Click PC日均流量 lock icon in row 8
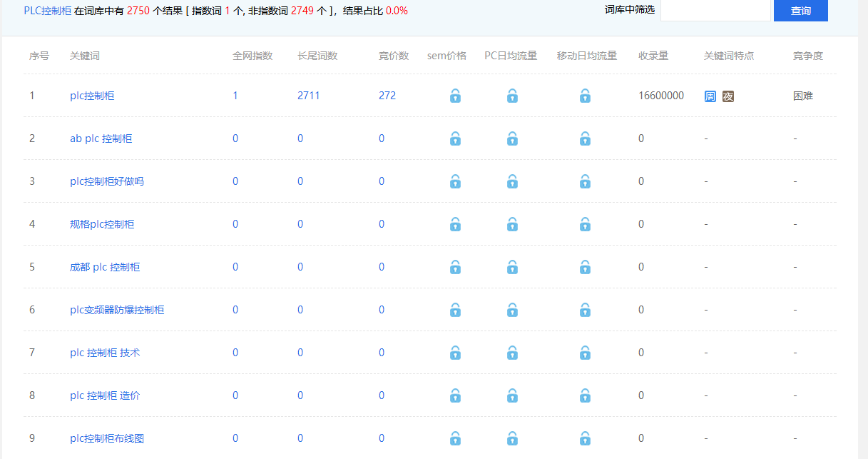Image resolution: width=868 pixels, height=459 pixels. click(512, 395)
